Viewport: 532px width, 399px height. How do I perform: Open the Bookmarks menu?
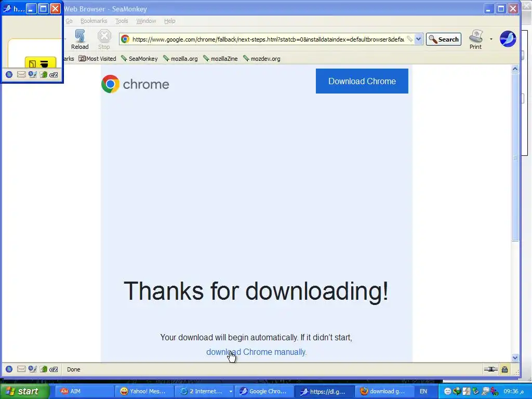(x=94, y=21)
